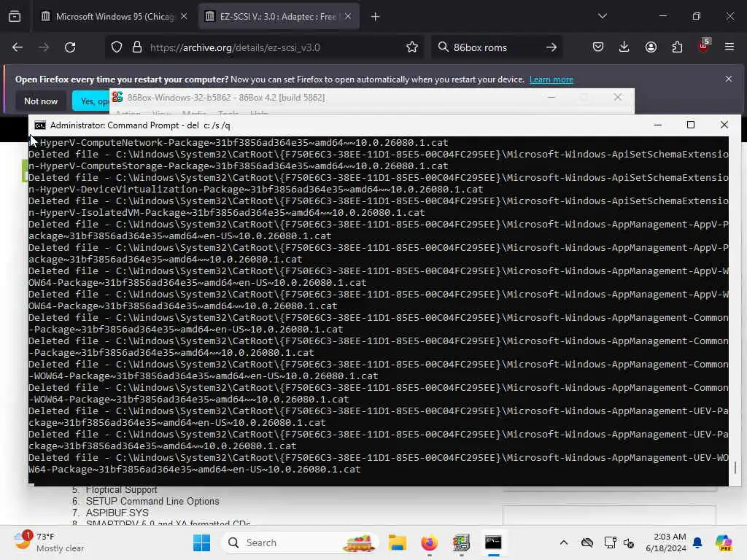
Task: Switch to Command Prompt taskbar icon
Action: point(493,542)
